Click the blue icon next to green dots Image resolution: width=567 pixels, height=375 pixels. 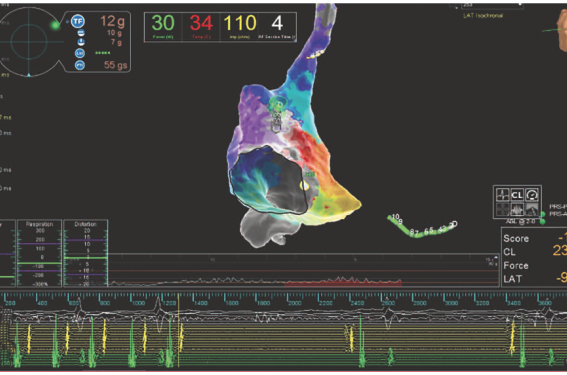tap(80, 53)
